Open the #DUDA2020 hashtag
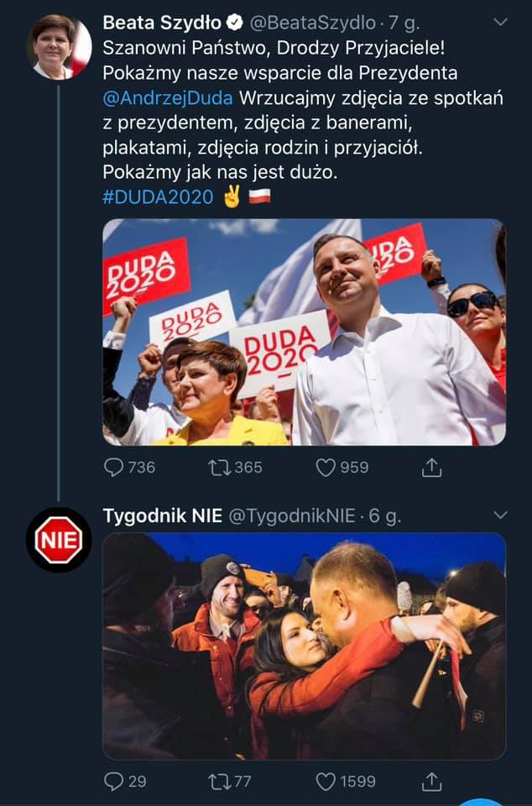This screenshot has width=532, height=806. 158,196
